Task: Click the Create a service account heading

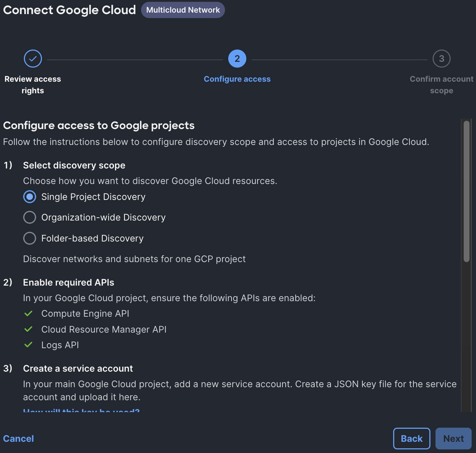Action: (x=78, y=368)
